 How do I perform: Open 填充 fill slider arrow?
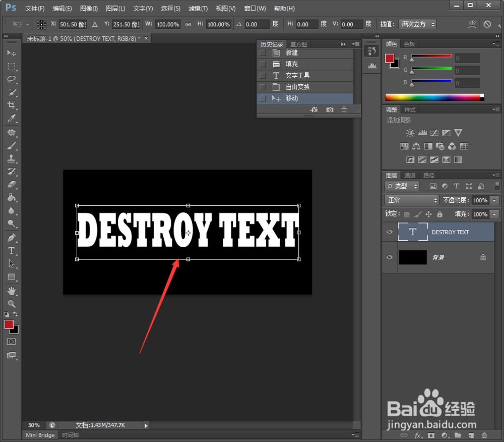495,214
